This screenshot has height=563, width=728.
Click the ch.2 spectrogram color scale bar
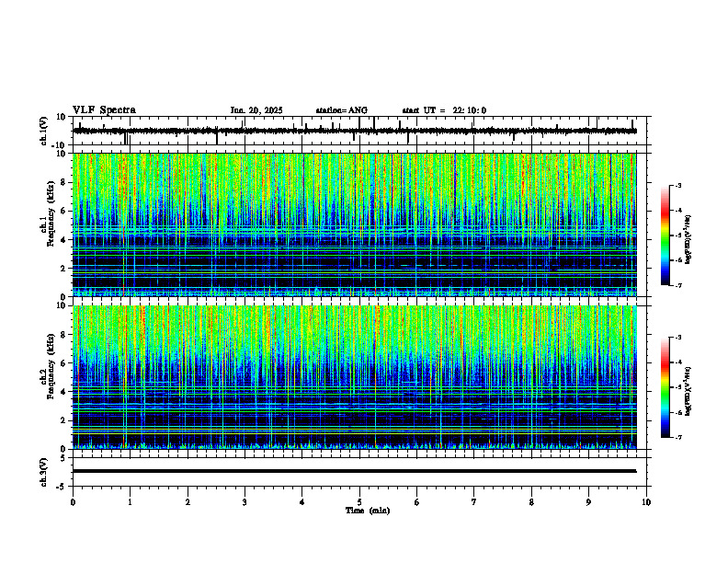[665, 387]
